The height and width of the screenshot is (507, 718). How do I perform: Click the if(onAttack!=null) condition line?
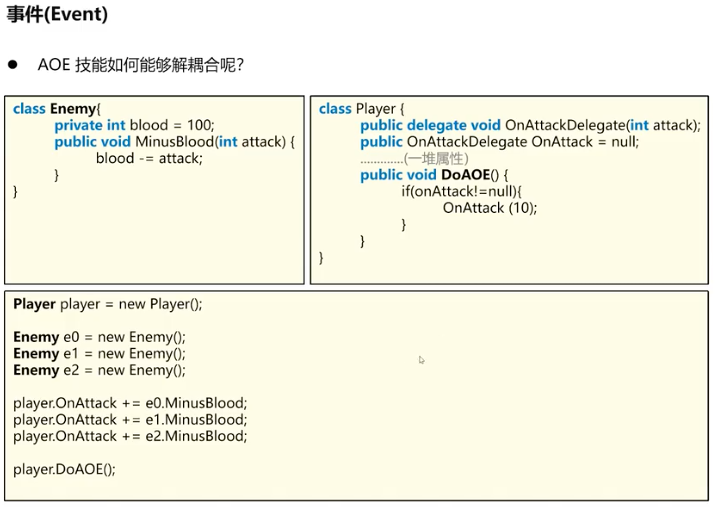(462, 191)
